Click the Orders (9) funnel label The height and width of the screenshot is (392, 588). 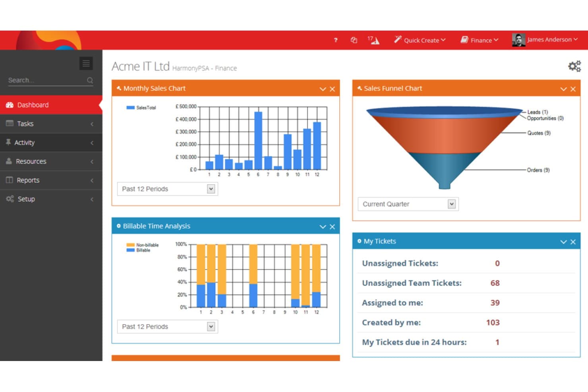(x=538, y=170)
